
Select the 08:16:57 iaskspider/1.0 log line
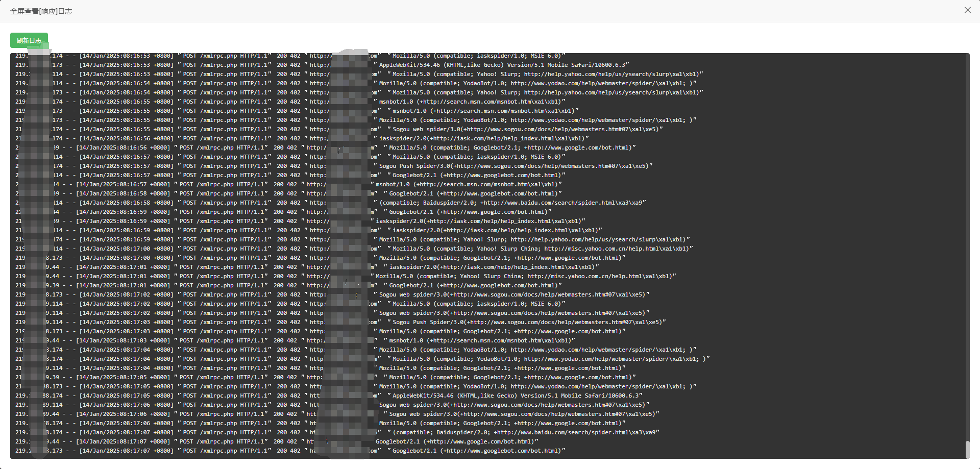(290, 157)
